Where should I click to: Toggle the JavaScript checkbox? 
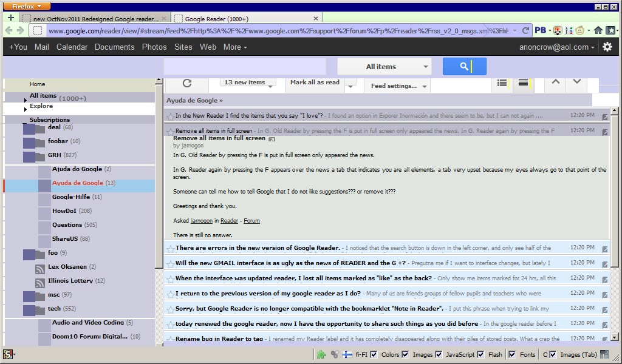pos(439,354)
